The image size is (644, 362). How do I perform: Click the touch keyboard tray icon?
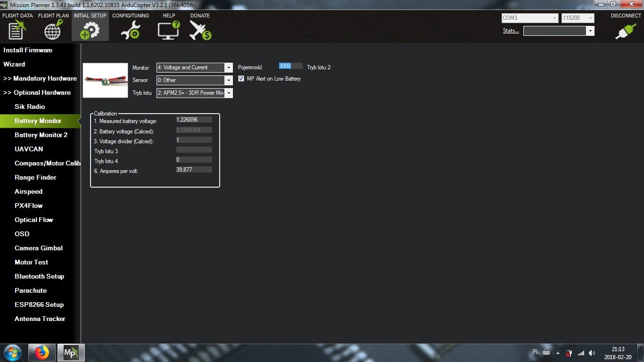click(546, 352)
